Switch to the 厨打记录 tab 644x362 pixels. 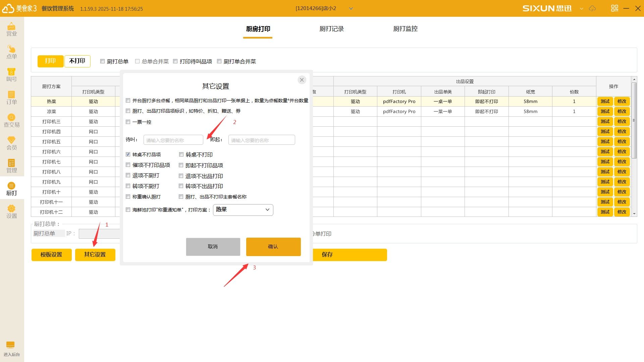(x=331, y=29)
